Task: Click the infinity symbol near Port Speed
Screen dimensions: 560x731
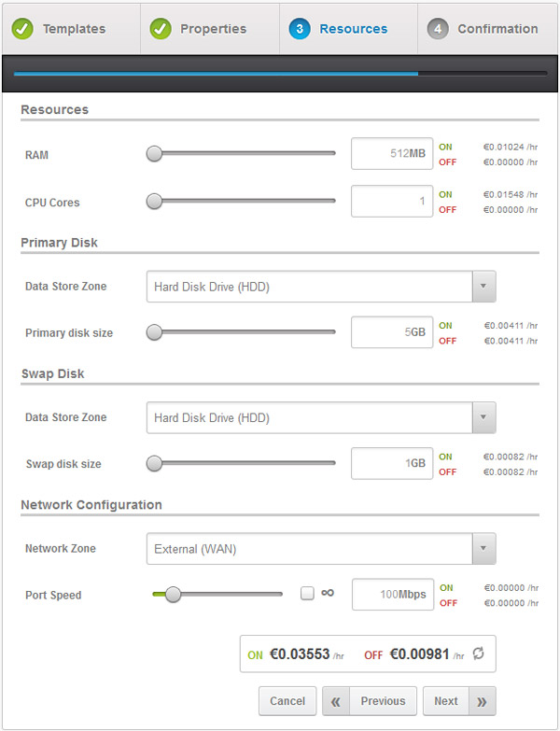Action: [328, 593]
